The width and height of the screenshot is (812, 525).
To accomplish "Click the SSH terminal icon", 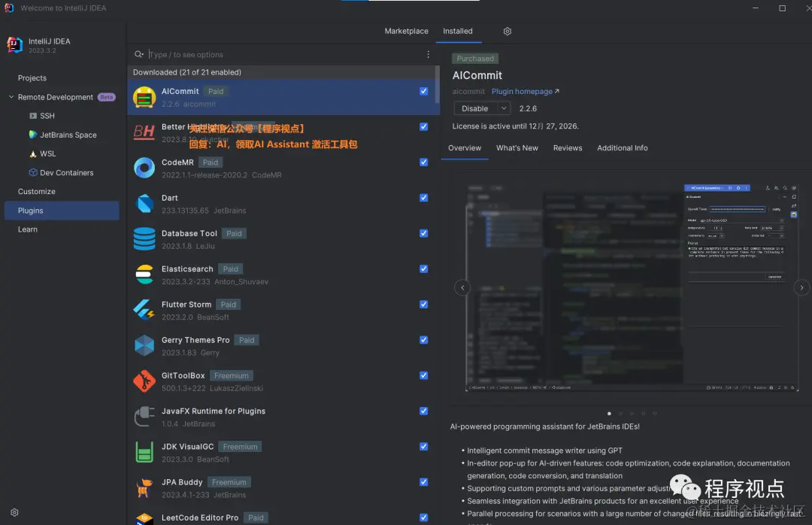I will [x=33, y=116].
